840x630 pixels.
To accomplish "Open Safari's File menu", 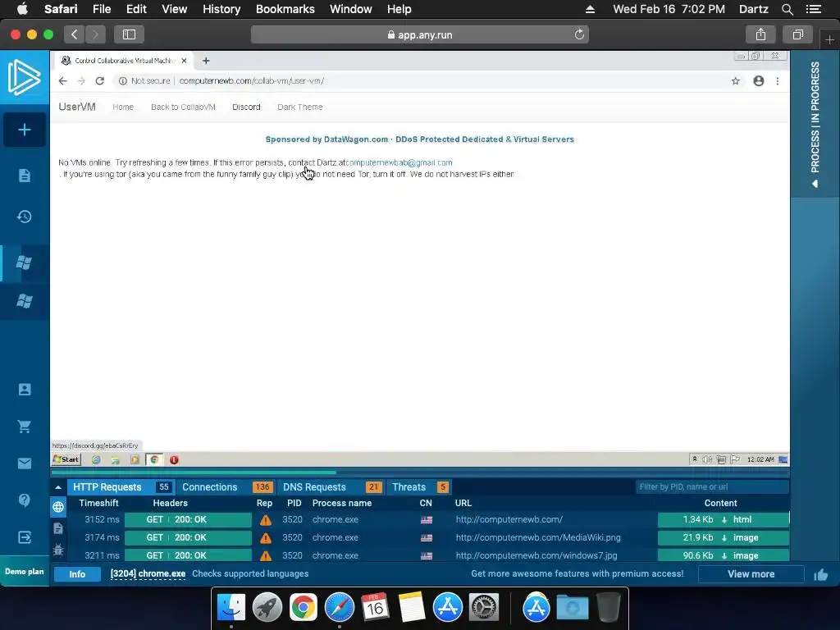I will pyautogui.click(x=101, y=9).
